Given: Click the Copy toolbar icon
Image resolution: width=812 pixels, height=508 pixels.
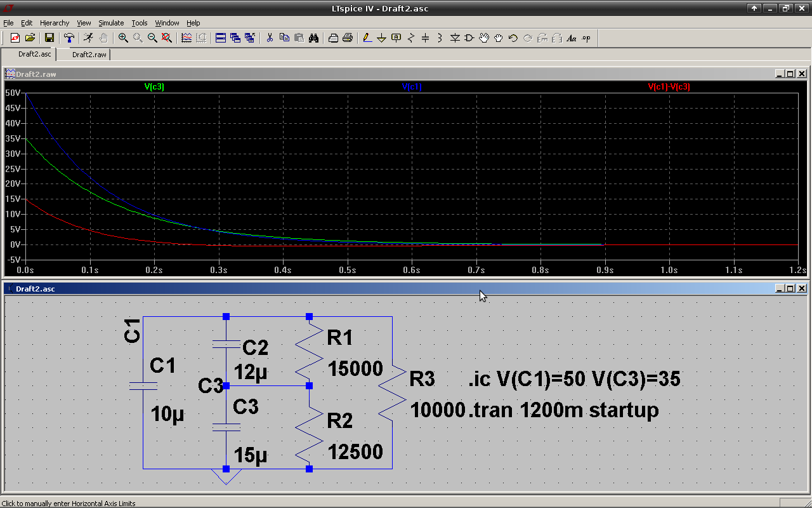Looking at the screenshot, I should (x=284, y=38).
